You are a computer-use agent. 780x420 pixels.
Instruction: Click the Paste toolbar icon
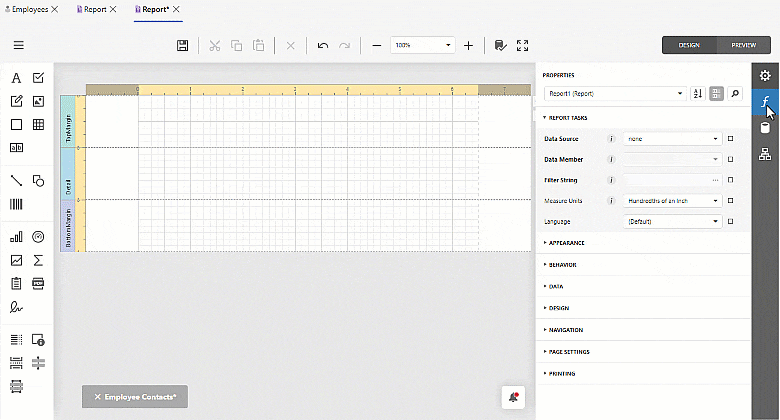pyautogui.click(x=258, y=45)
